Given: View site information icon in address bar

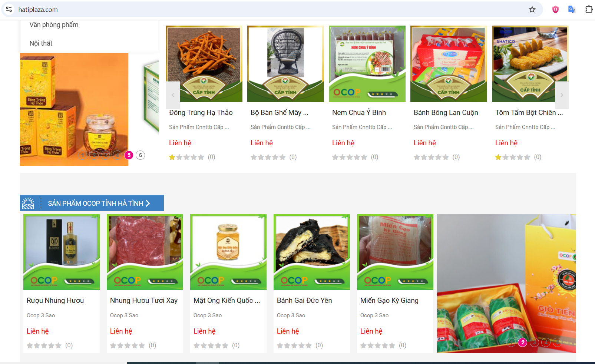Looking at the screenshot, I should click(9, 9).
